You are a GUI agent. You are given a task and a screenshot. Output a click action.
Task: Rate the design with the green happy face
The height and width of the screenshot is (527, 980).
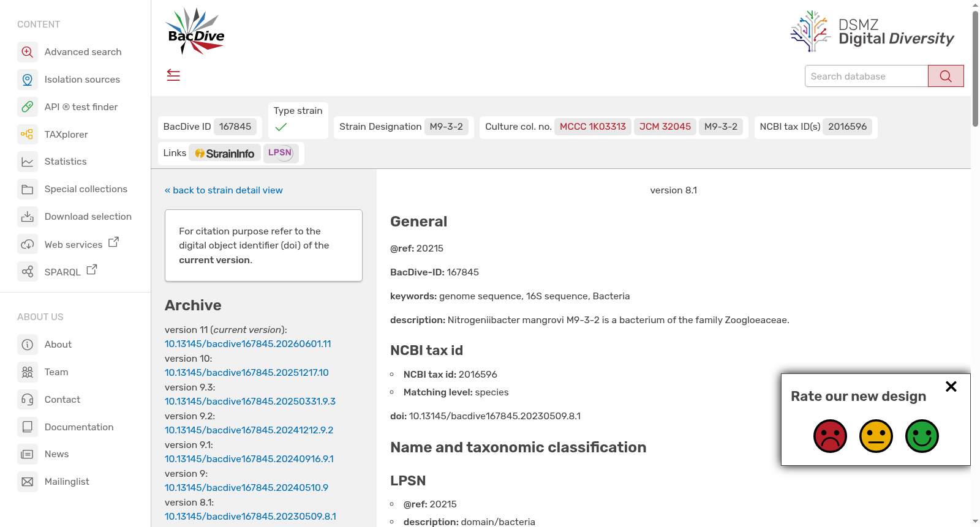(x=922, y=436)
